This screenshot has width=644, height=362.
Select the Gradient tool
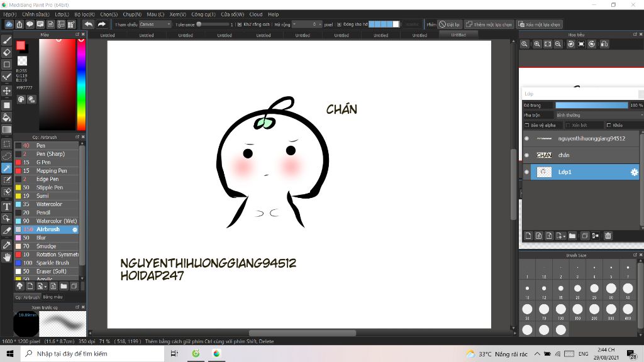[6, 129]
